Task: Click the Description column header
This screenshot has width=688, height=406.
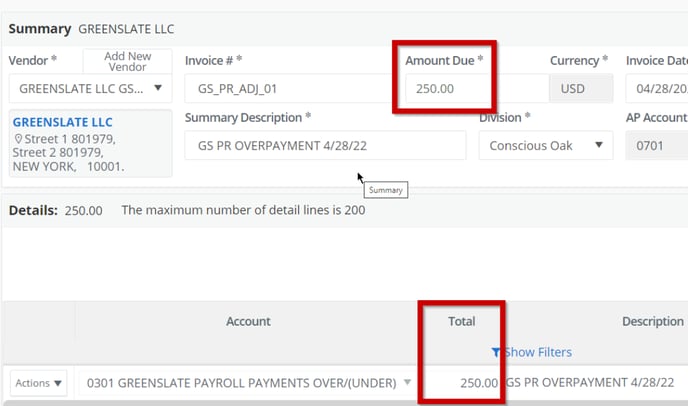Action: point(653,321)
